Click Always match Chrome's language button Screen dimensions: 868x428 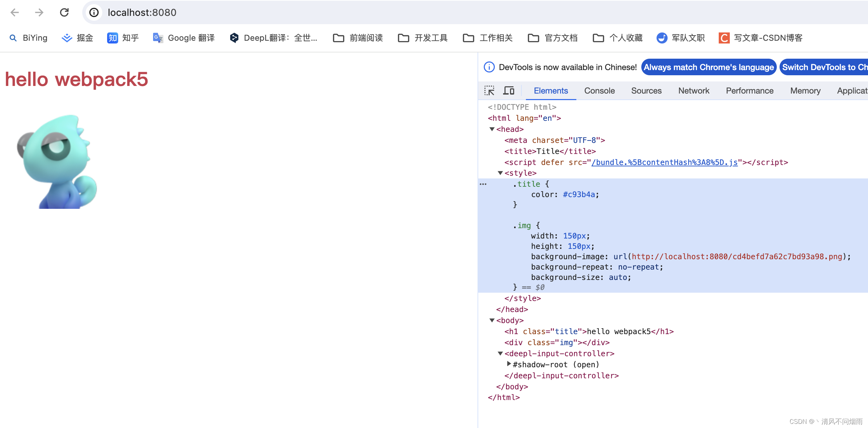[709, 67]
